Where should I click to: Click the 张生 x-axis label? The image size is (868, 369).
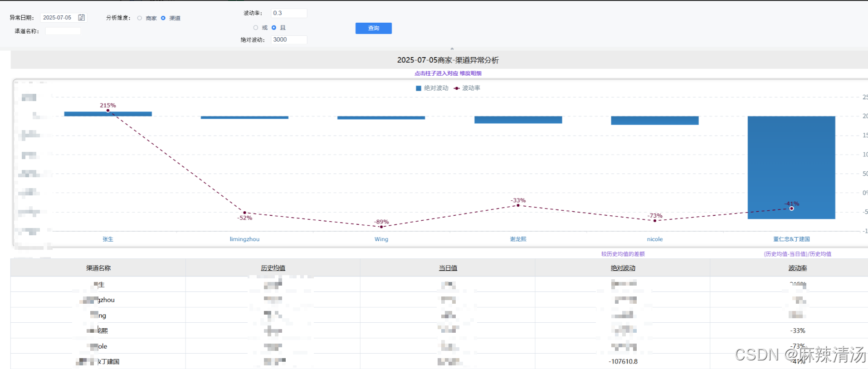click(x=108, y=239)
